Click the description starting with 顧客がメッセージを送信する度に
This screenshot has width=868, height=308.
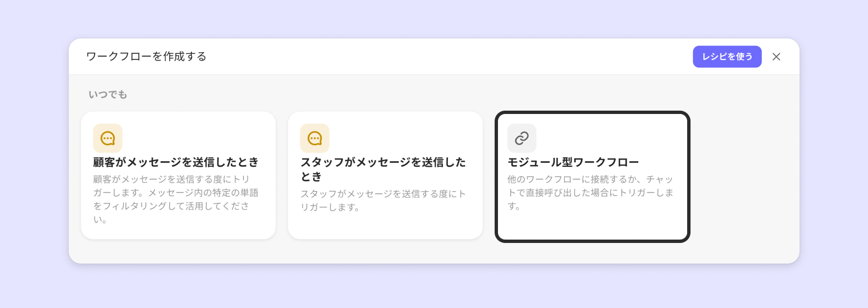176,199
